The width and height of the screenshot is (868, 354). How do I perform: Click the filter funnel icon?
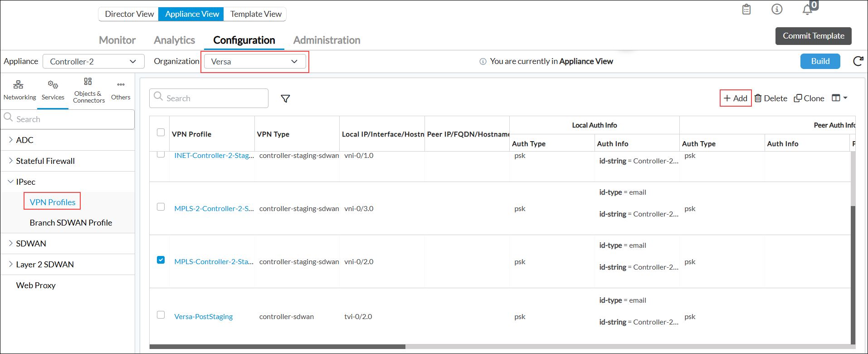[x=285, y=98]
